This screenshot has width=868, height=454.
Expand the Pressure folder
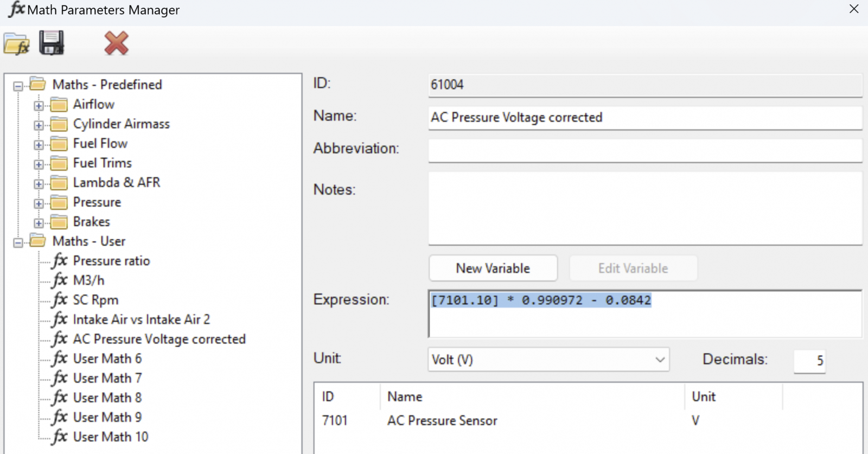pyautogui.click(x=39, y=203)
